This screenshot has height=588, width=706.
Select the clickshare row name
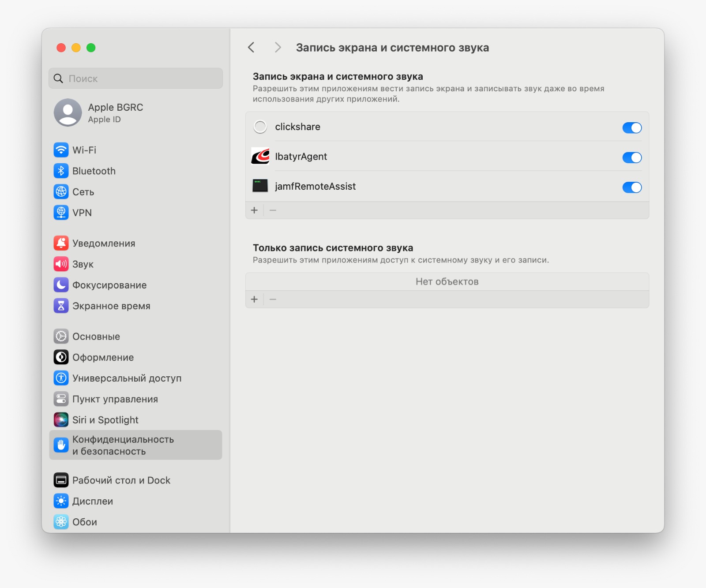[x=298, y=127]
